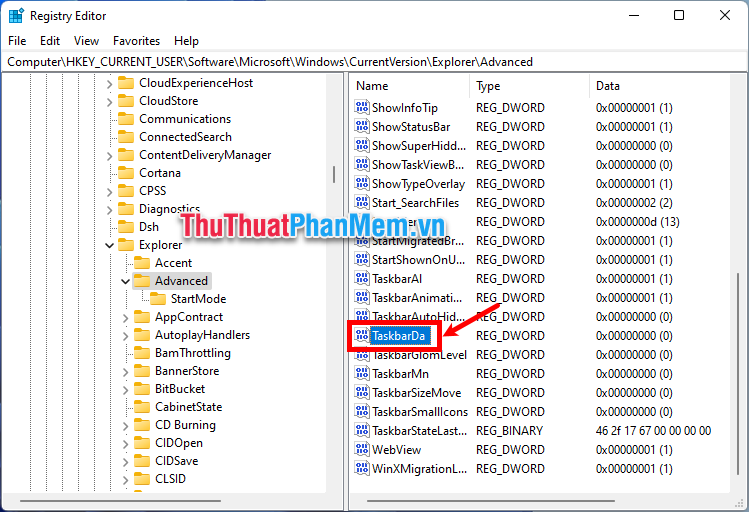This screenshot has width=749, height=512.
Task: Maximize the Registry Editor window
Action: (x=679, y=15)
